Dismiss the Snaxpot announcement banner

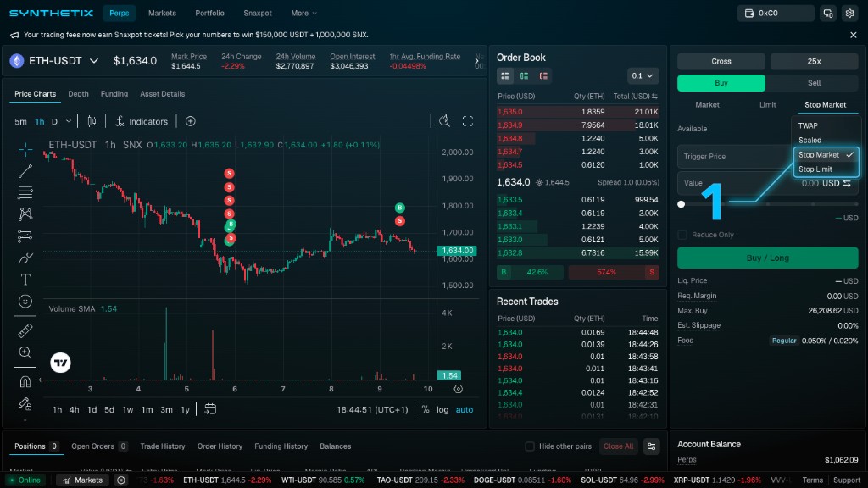pyautogui.click(x=853, y=35)
